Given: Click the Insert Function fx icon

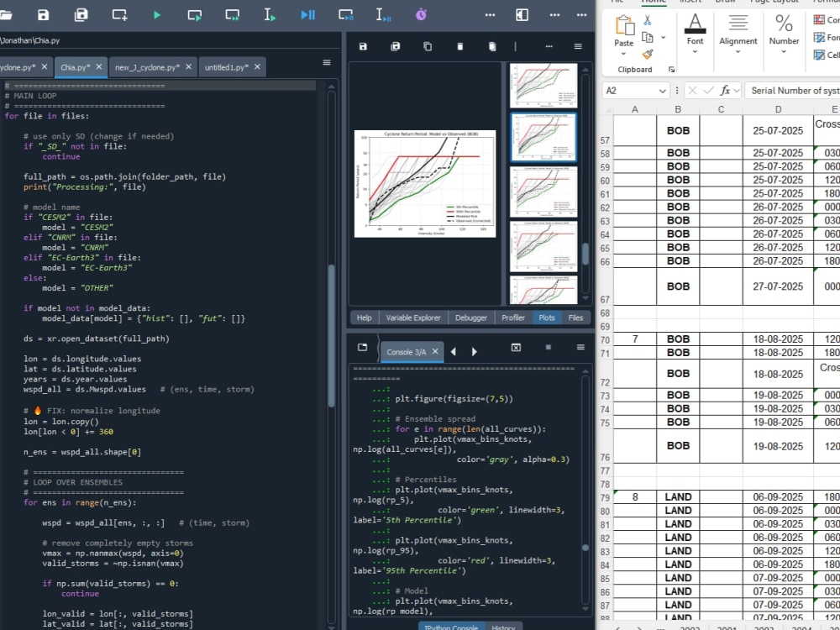Looking at the screenshot, I should point(725,91).
